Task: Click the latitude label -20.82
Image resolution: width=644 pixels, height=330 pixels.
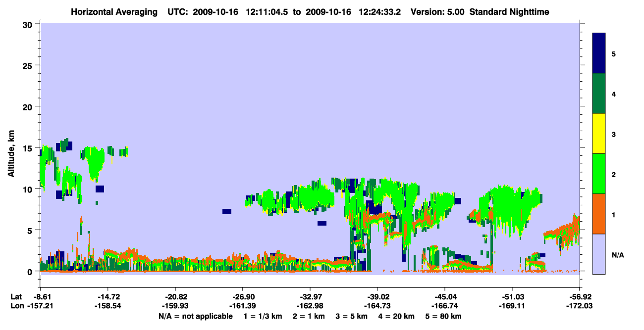Action: pyautogui.click(x=175, y=297)
